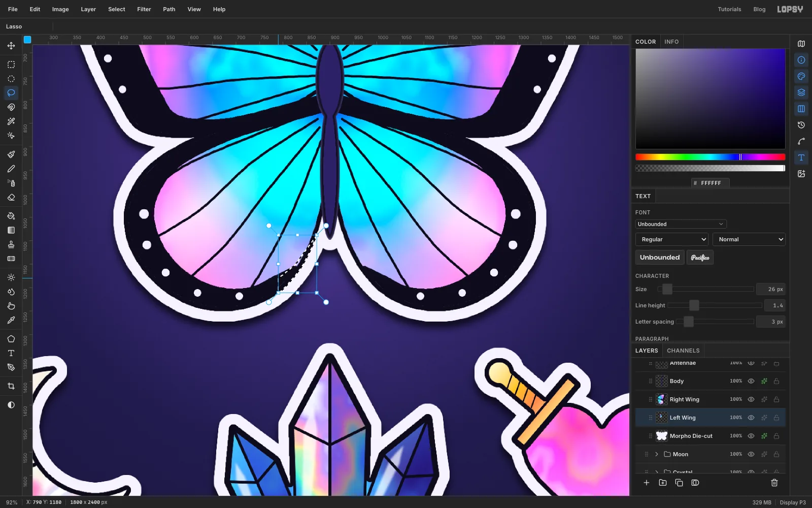Switch to the Channels tab

pos(683,351)
